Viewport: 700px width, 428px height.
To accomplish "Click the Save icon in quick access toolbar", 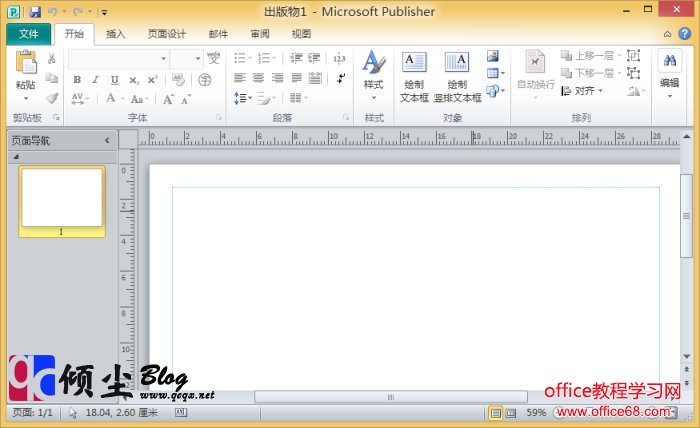I will point(35,12).
